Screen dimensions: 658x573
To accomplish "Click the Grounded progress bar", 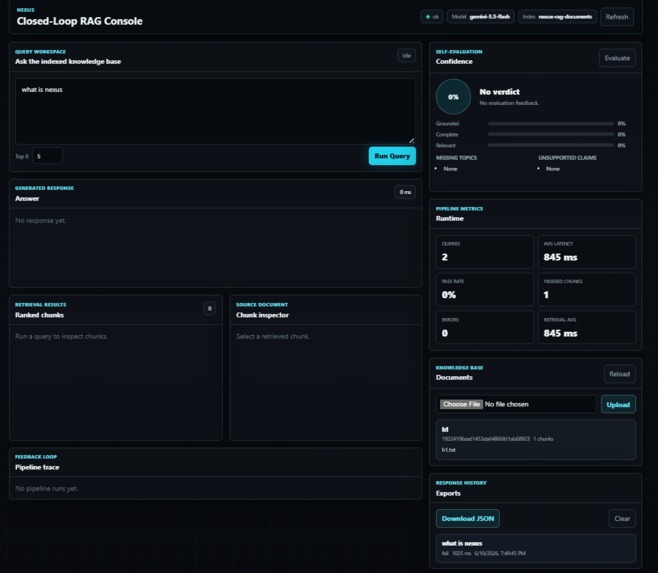I will pos(551,124).
